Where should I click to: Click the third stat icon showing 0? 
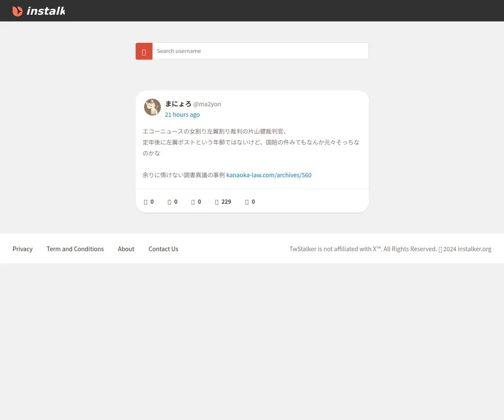193,202
